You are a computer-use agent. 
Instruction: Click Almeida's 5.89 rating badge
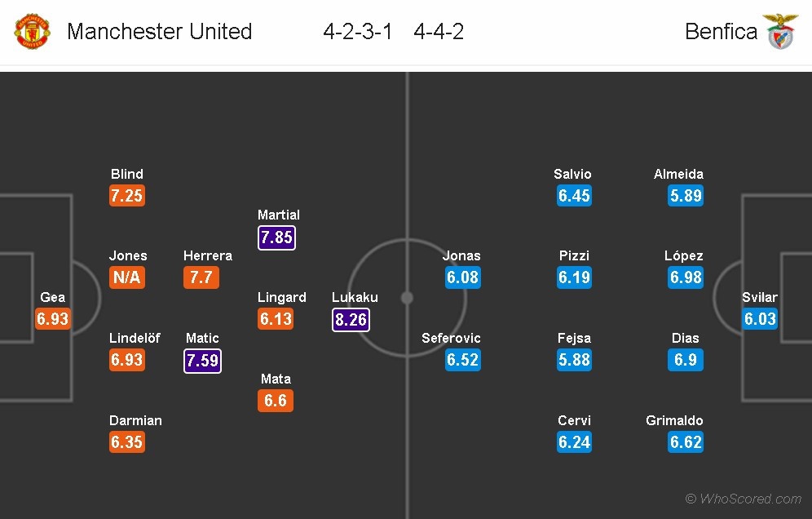(686, 196)
